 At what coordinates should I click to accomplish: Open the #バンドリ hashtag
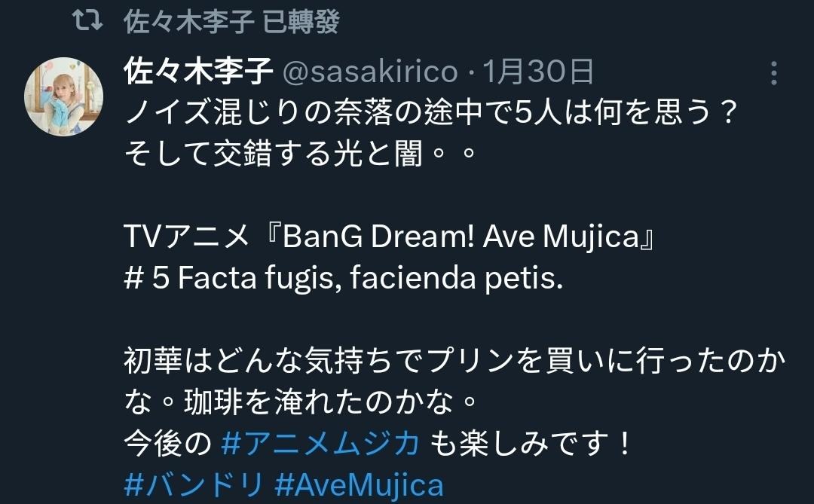[x=194, y=485]
